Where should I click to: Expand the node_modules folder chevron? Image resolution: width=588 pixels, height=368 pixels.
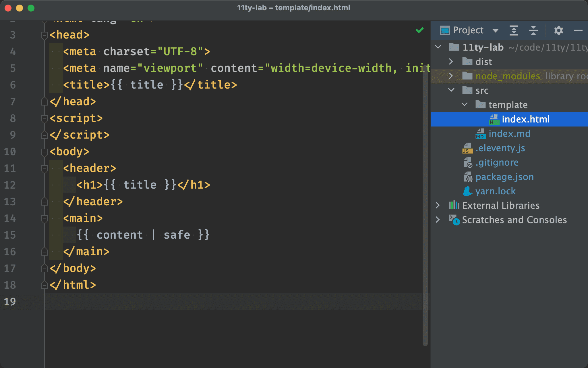click(451, 76)
